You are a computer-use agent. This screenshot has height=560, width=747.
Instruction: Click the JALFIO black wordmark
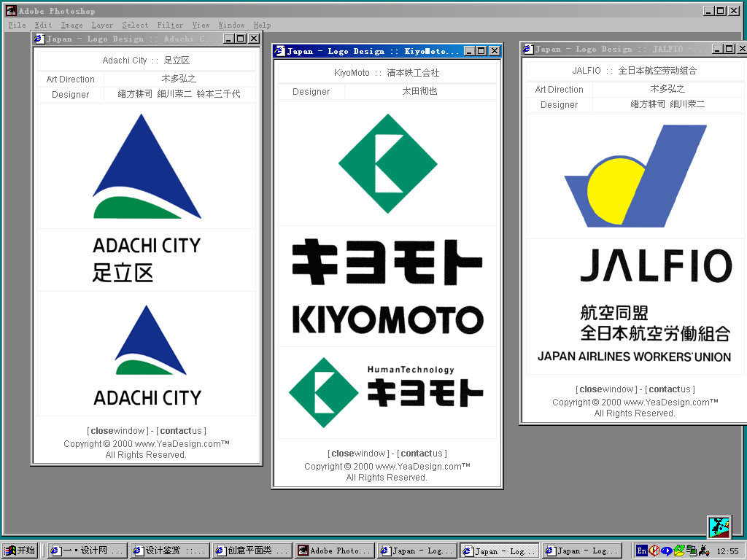[x=656, y=265]
